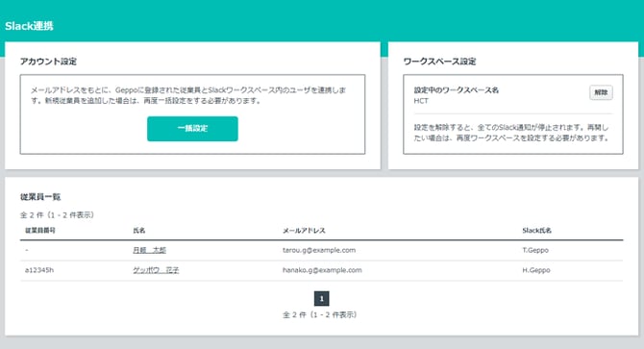Image resolution: width=644 pixels, height=349 pixels.
Task: Click the Slack連携 page title
Action: pos(29,26)
